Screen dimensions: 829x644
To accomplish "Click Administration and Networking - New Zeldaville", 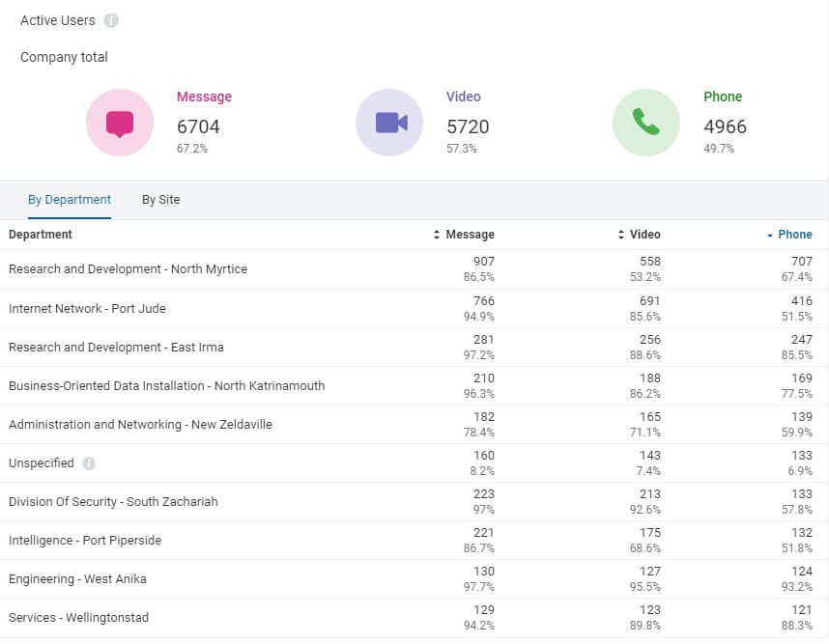I will [x=140, y=425].
